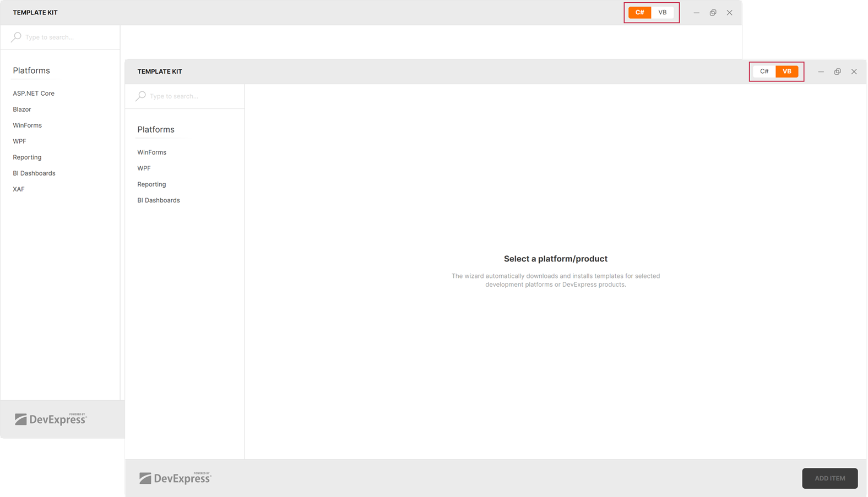Select BI Dashboards in front window
Viewport: 868px width, 497px height.
tap(159, 200)
